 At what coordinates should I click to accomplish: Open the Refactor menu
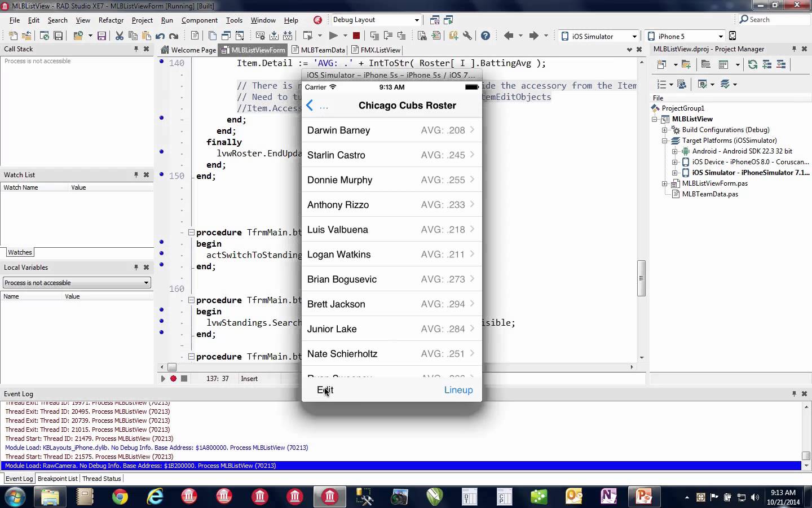tap(111, 20)
